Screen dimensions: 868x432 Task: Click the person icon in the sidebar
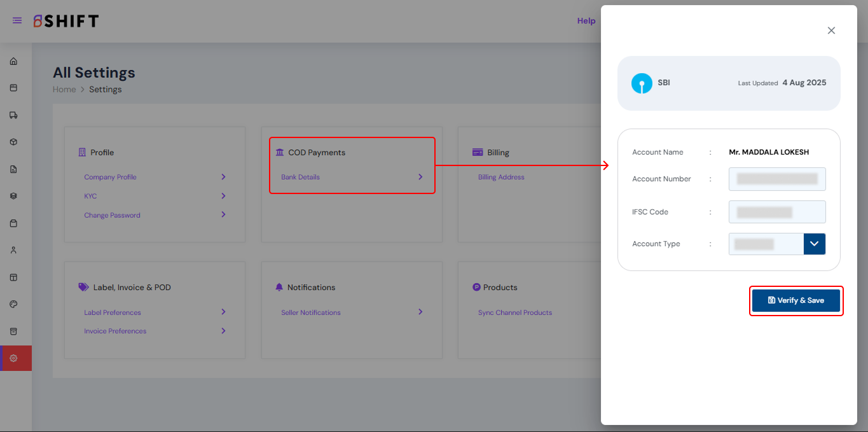tap(13, 250)
